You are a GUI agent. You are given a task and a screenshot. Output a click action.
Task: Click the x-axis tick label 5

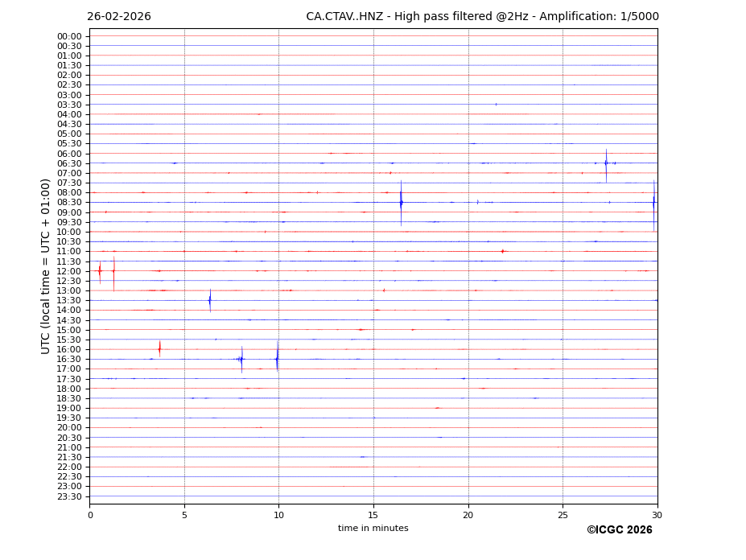click(x=184, y=515)
